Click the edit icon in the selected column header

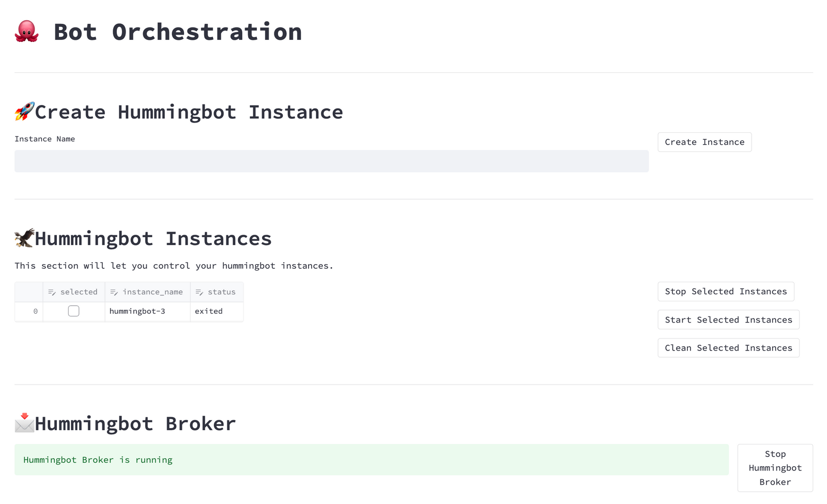click(52, 292)
